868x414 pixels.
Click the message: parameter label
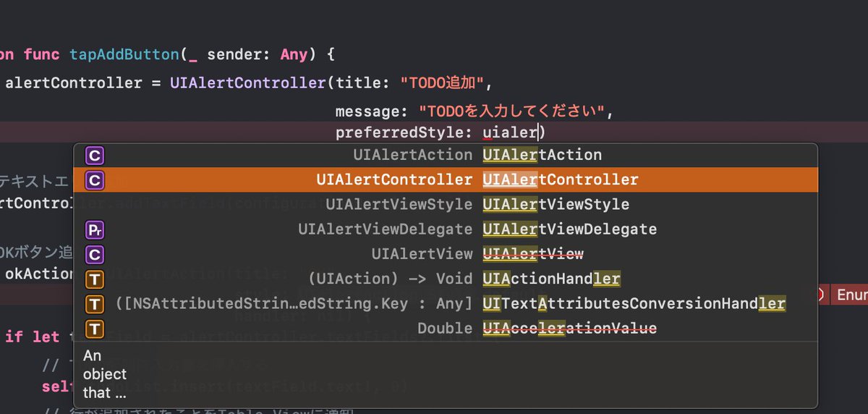click(373, 112)
